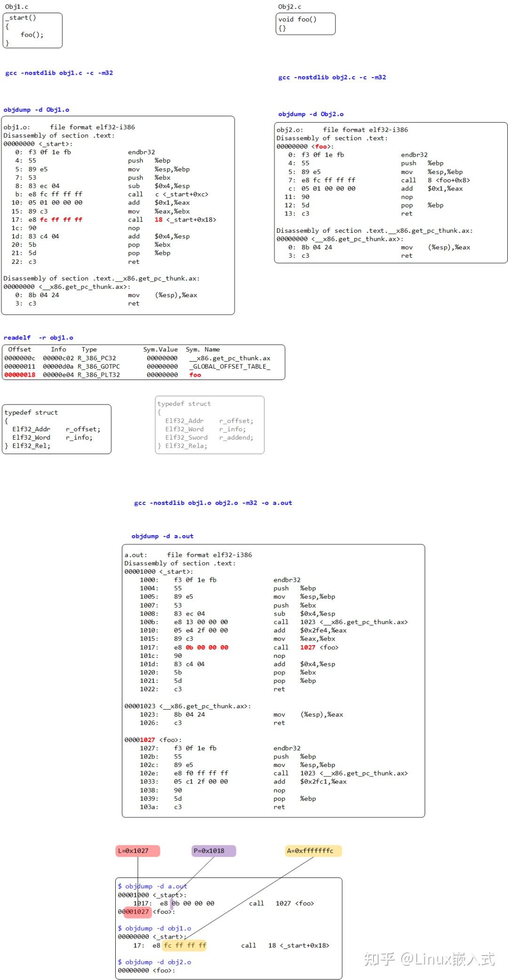The width and height of the screenshot is (508, 980).
Task: Click 'e8 f0 ff ff ff' bytes at 102e
Action: coord(201,773)
